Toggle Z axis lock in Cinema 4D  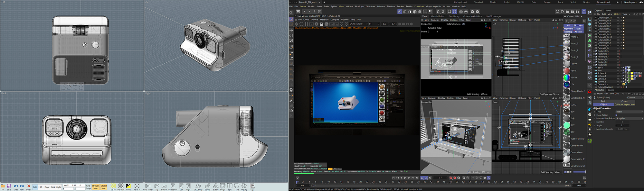pyautogui.click(x=315, y=12)
